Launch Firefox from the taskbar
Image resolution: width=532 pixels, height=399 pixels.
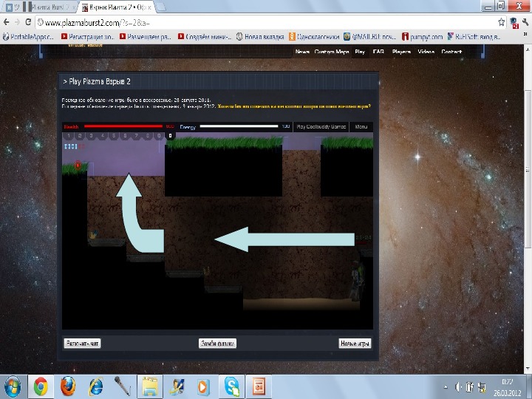[x=68, y=386]
